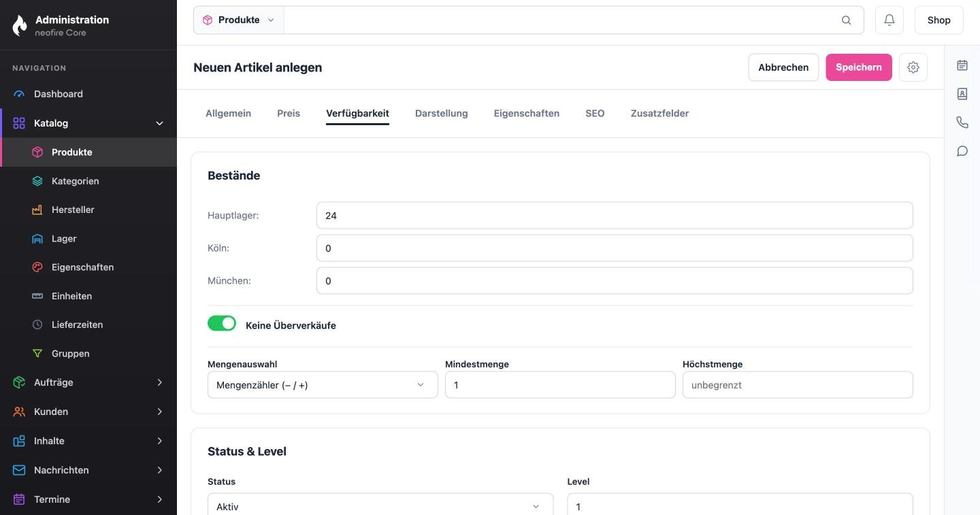
Task: Expand the Nachrichten navigation section
Action: [x=160, y=470]
